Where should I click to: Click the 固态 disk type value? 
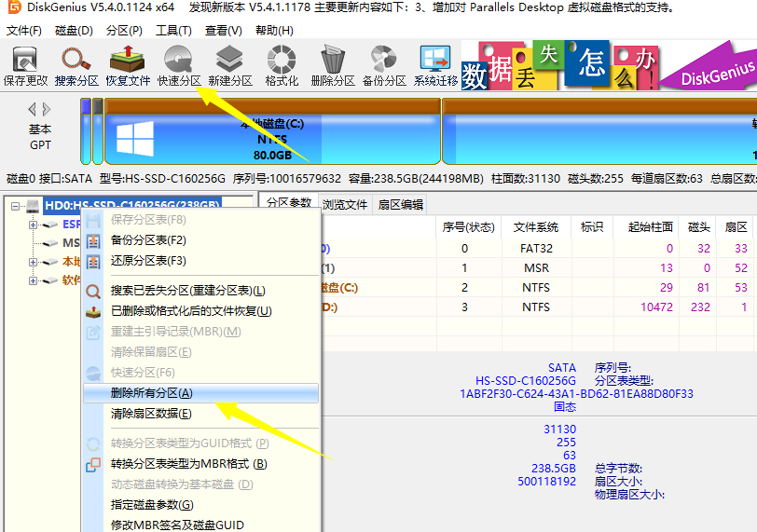click(565, 407)
